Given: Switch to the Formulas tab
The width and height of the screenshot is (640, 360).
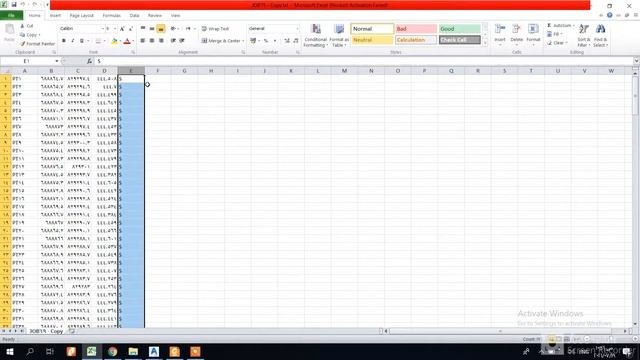Looking at the screenshot, I should point(111,16).
